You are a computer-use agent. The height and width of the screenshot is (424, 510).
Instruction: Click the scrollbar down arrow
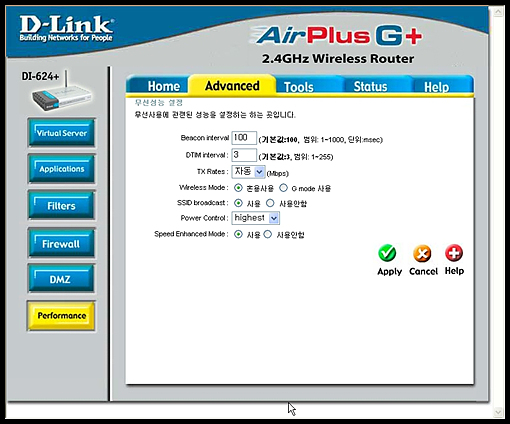coord(498,412)
